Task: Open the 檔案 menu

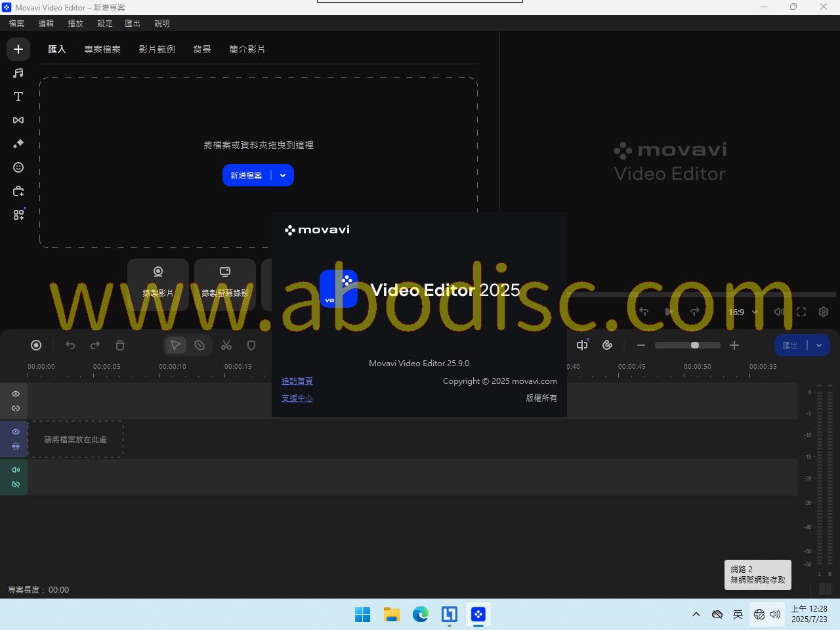Action: [x=16, y=23]
